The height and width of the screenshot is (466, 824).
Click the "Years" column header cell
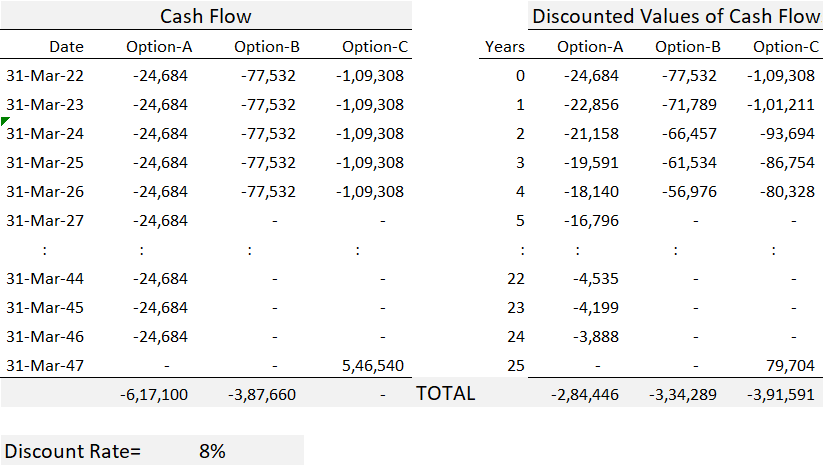[x=504, y=46]
